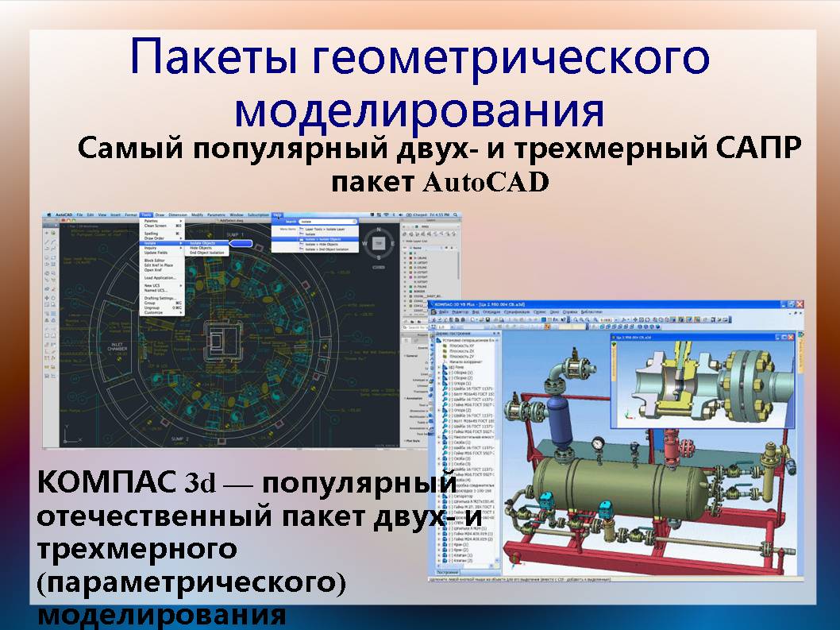This screenshot has width=840, height=630.
Task: Click the TOP face of the AutoCAD ViewCube
Action: (x=378, y=243)
